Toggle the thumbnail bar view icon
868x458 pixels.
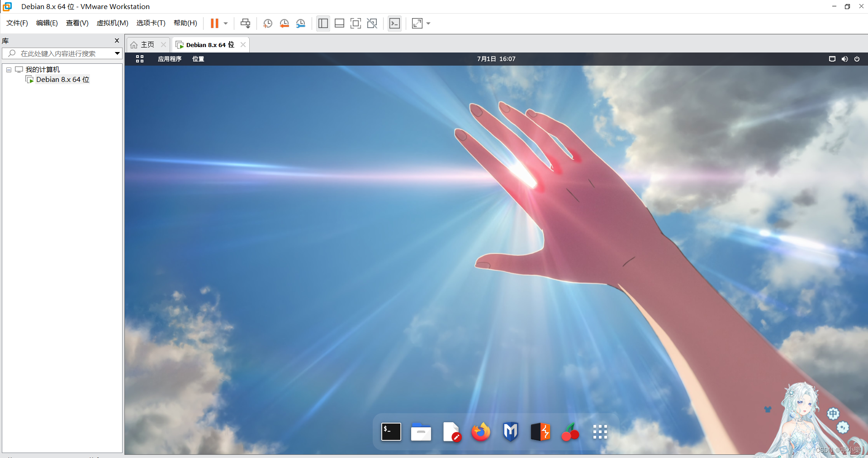point(339,23)
